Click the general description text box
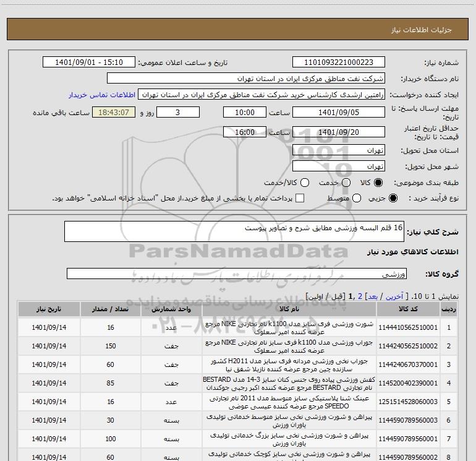476x461 pixels. click(x=234, y=231)
